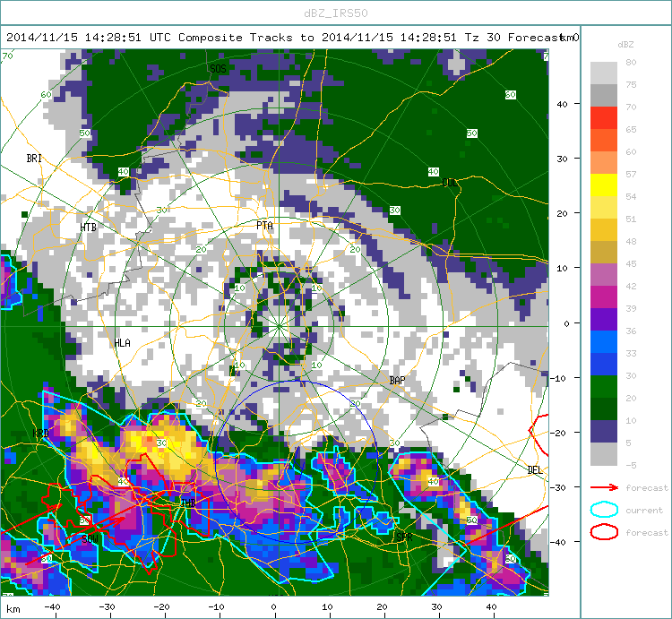Click the BAP station label
672x619 pixels.
point(397,381)
